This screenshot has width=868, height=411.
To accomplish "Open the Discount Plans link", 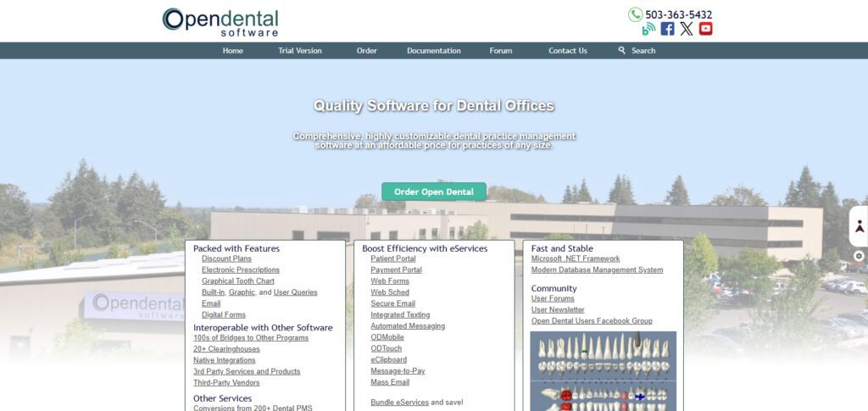I will point(226,258).
